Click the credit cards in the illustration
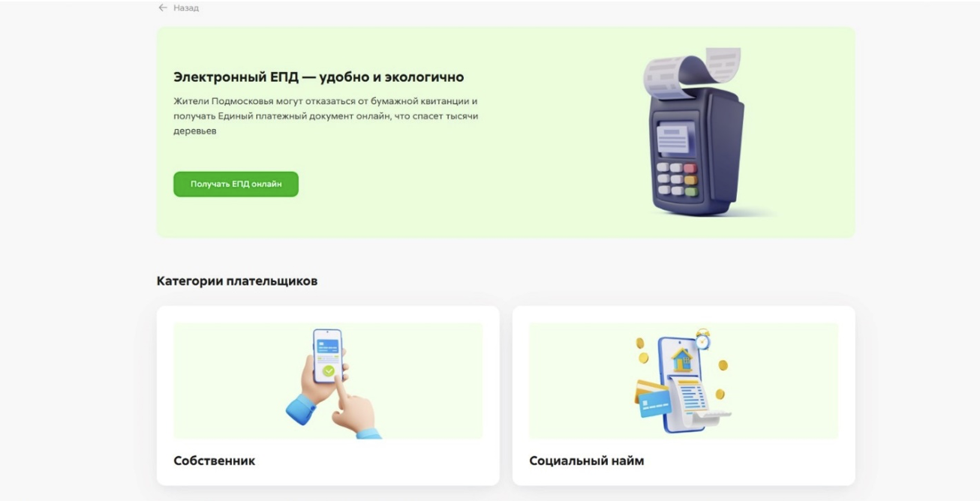 coord(654,399)
